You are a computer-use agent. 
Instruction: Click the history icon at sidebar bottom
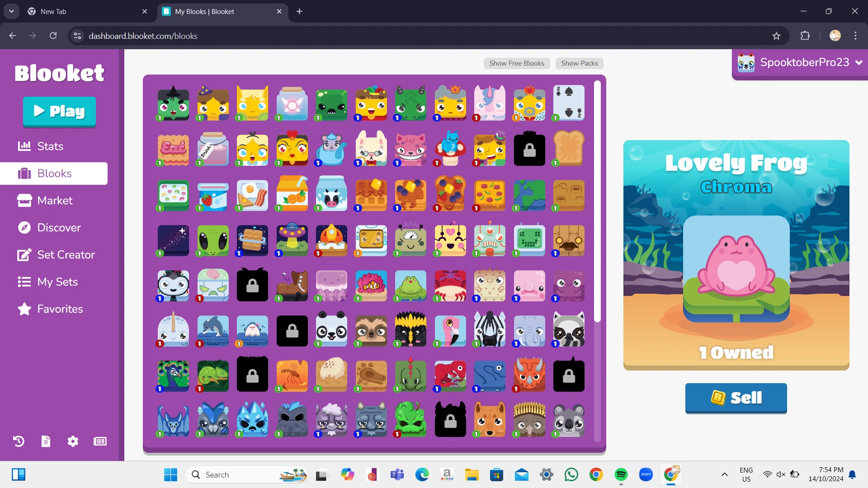[x=18, y=441]
